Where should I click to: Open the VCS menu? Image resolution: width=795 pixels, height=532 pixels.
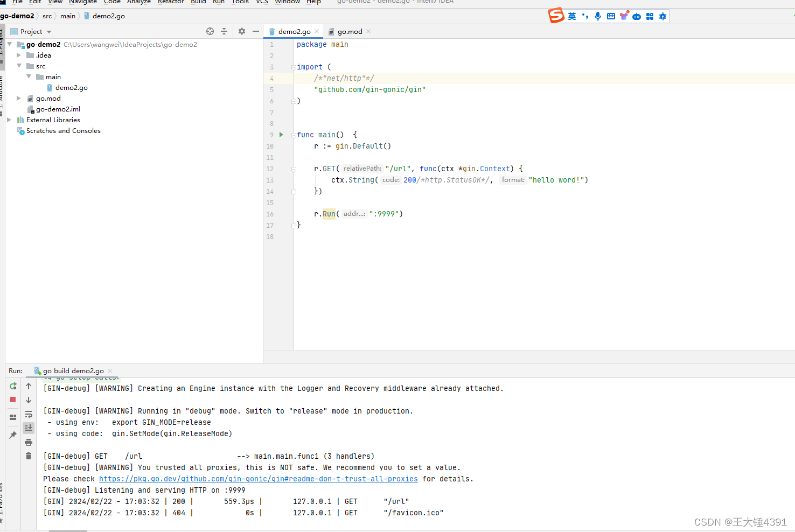pos(262,2)
